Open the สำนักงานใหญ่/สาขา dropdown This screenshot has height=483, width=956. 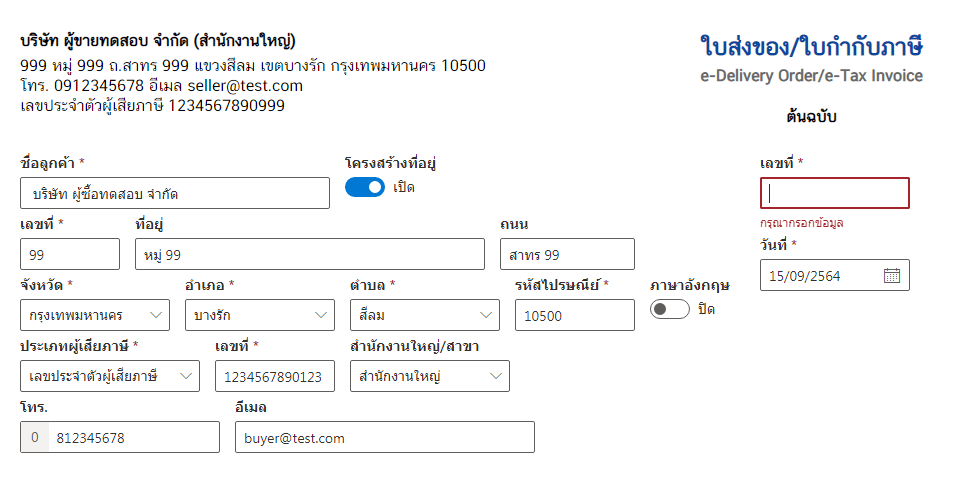click(x=430, y=376)
